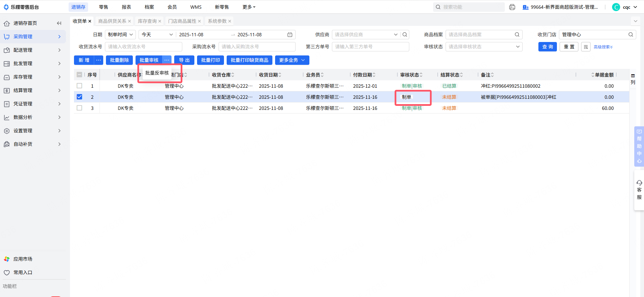Viewport: 644px width, 297px height.
Task: Click the 设置管理 gear icon
Action: tap(7, 131)
